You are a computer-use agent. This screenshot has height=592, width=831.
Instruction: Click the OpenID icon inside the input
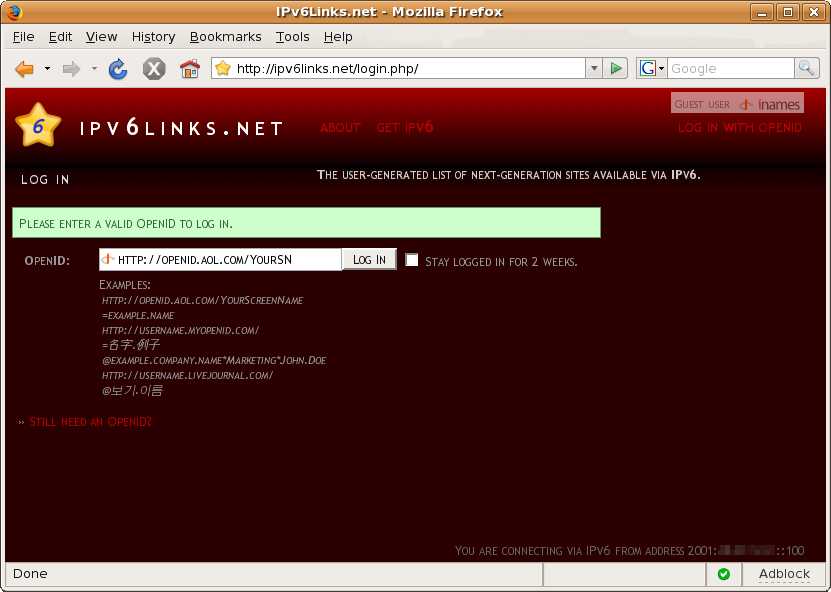108,259
